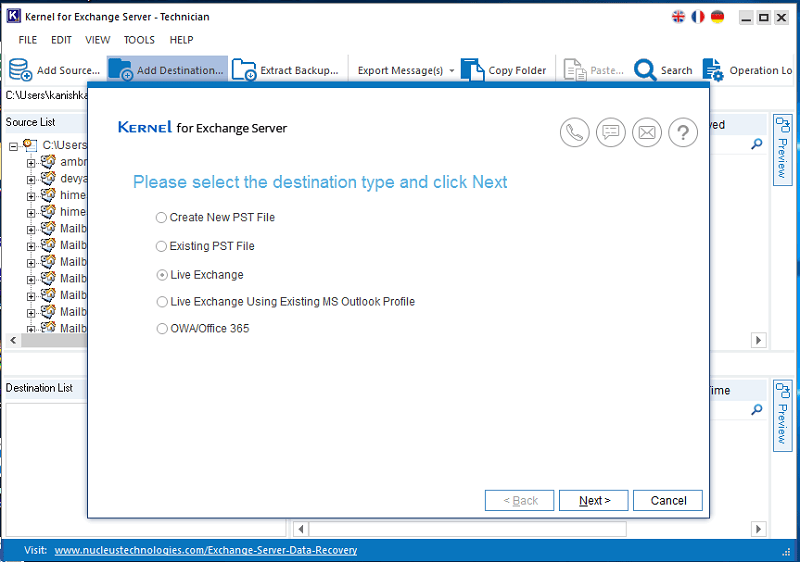Open Export Message(s) dropdown arrow
Image resolution: width=800 pixels, height=562 pixels.
452,71
